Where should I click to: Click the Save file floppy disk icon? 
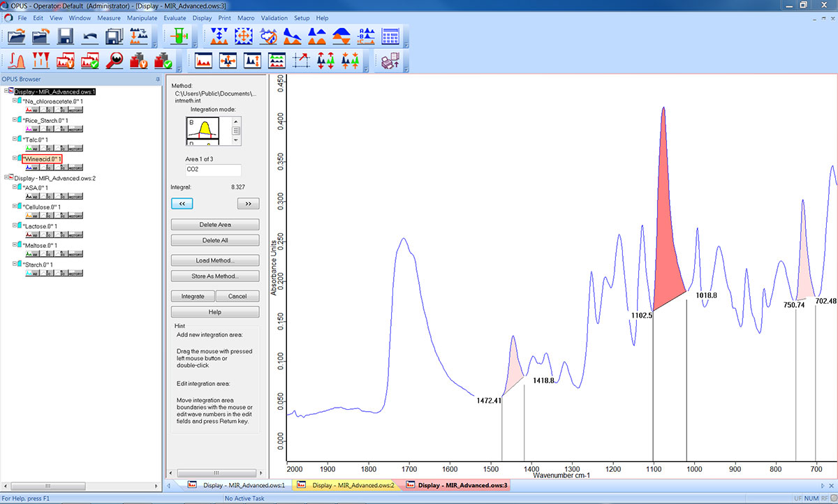66,36
